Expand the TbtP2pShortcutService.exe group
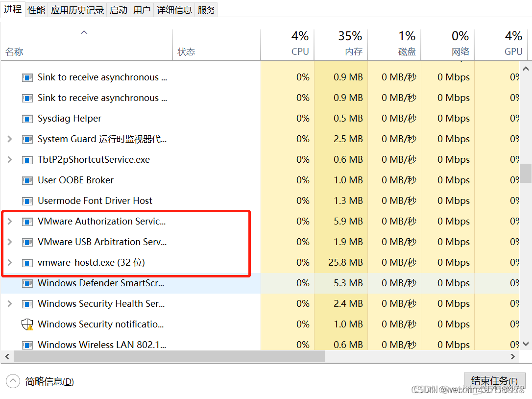The width and height of the screenshot is (532, 399). [10, 160]
